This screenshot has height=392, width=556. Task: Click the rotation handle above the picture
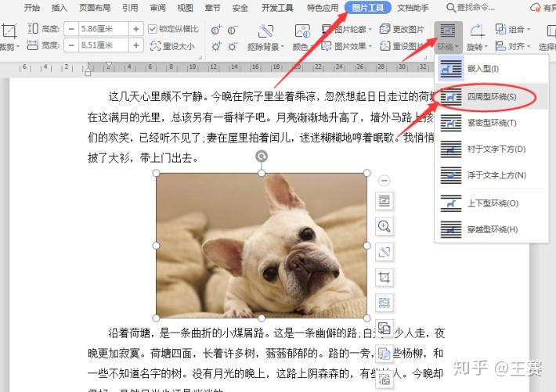tap(262, 156)
